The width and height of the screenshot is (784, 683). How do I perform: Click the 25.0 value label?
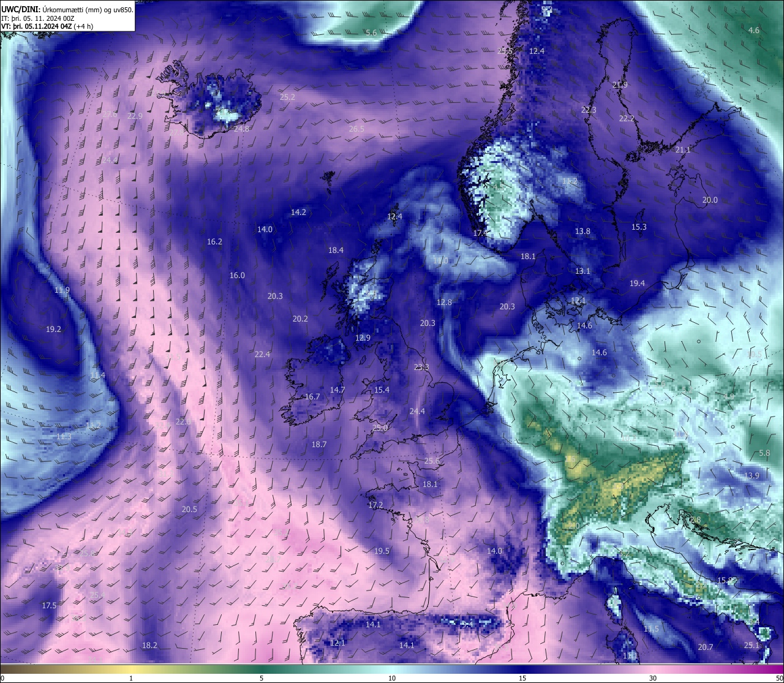[x=380, y=428]
